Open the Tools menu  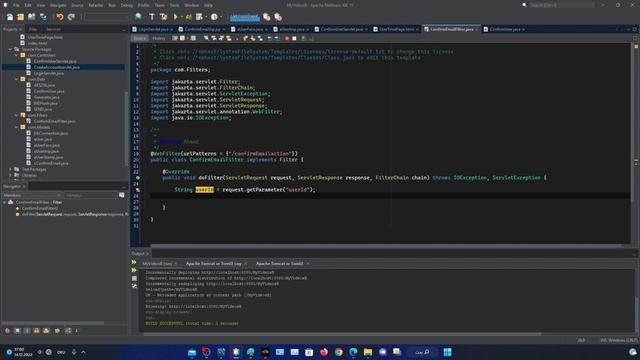(174, 5)
